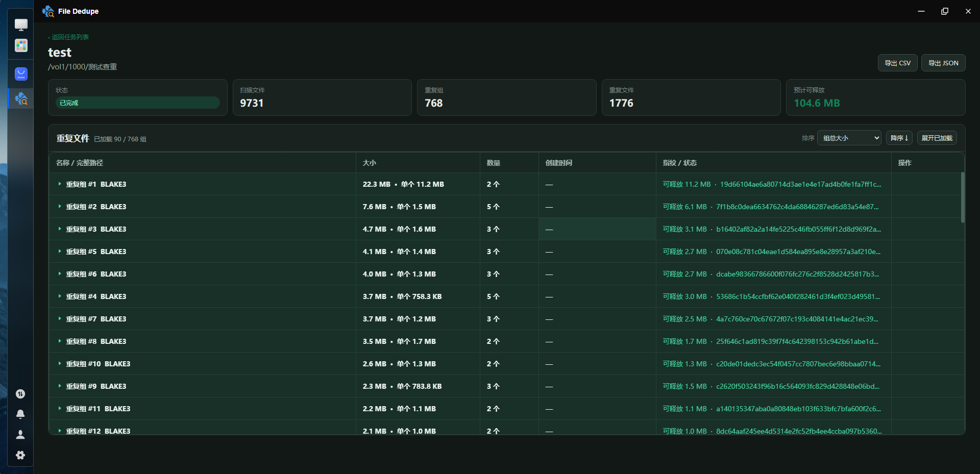Click the 展开已加载 button
The width and height of the screenshot is (980, 474).
(x=937, y=138)
